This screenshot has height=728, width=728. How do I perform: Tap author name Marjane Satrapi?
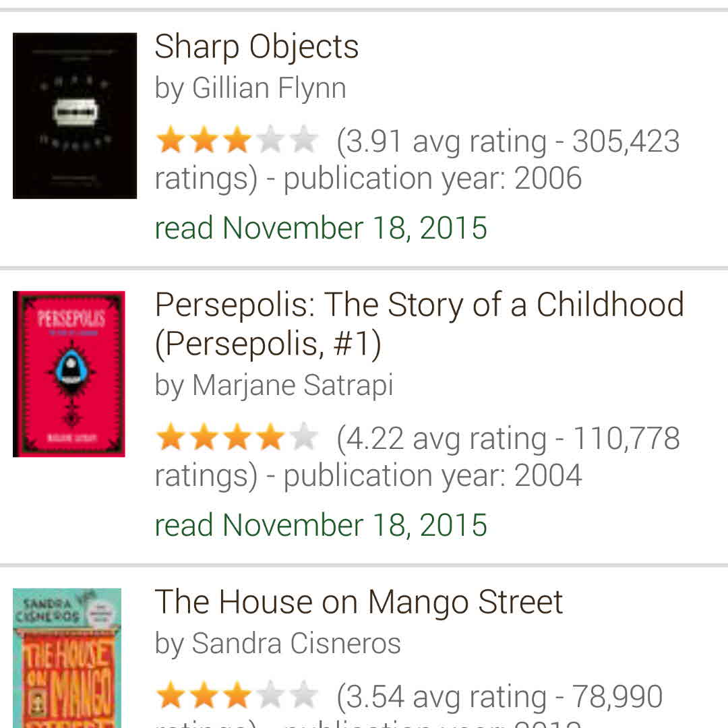[x=292, y=386]
